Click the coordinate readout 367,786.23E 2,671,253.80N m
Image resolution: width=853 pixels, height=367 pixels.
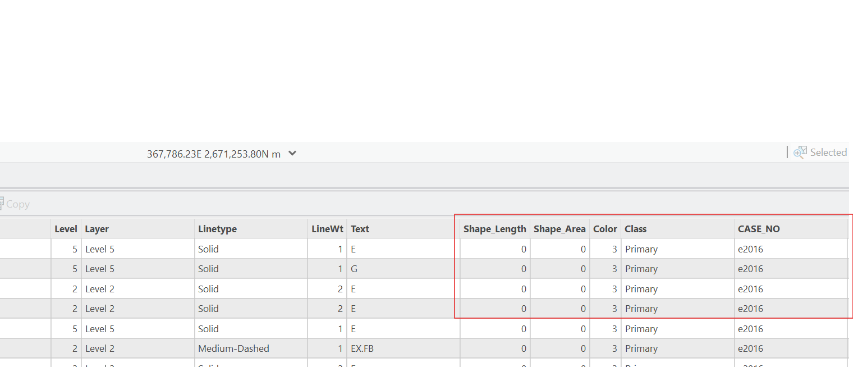[214, 154]
